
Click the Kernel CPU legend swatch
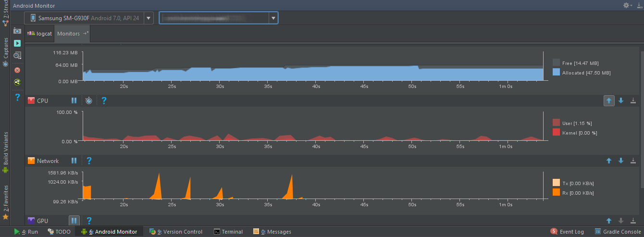(557, 132)
